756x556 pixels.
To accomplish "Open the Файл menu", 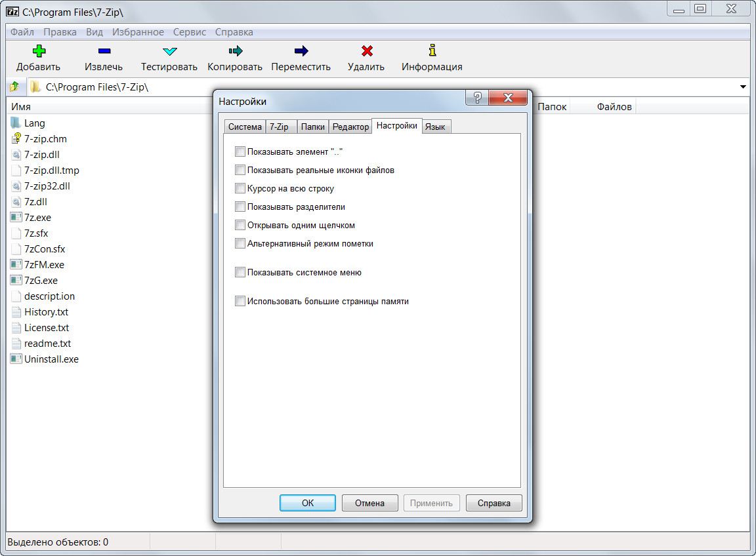I will click(x=22, y=31).
